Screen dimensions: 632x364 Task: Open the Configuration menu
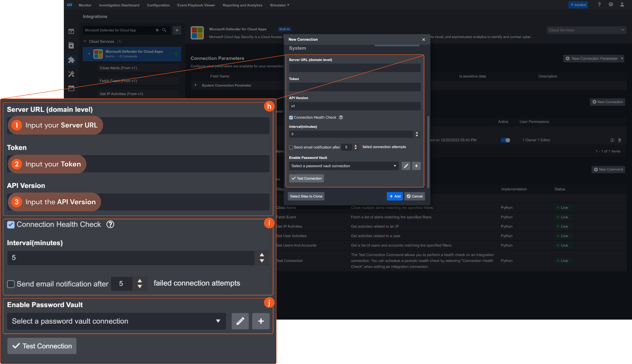(x=158, y=5)
